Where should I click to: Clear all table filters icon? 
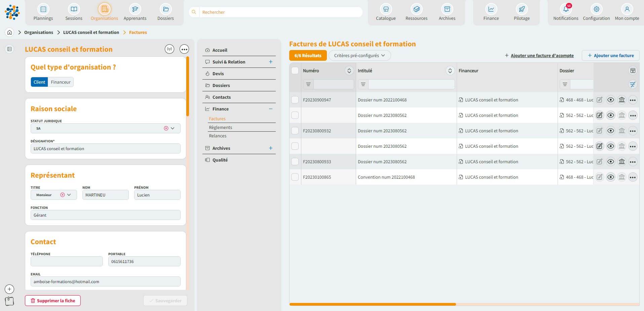633,85
